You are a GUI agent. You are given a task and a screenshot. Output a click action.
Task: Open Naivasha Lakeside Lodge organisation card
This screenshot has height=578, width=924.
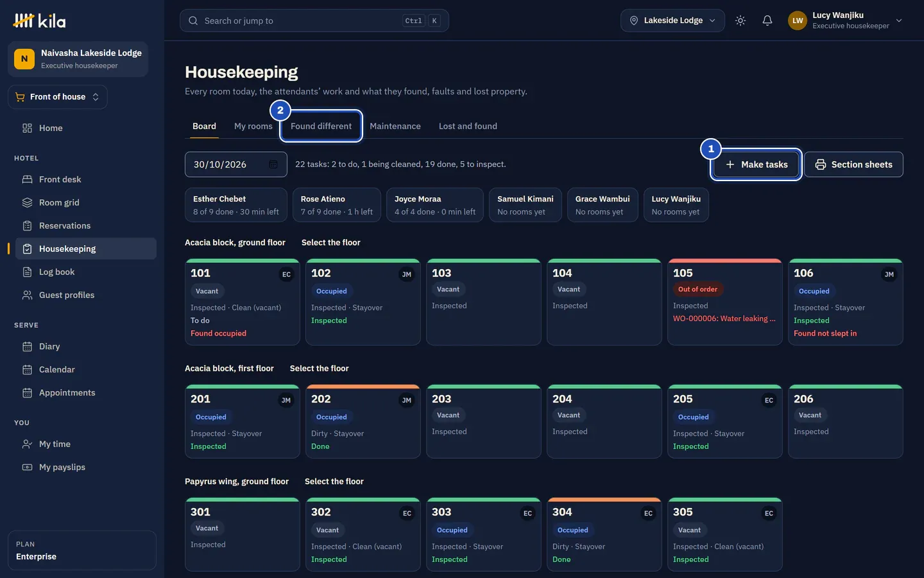78,59
